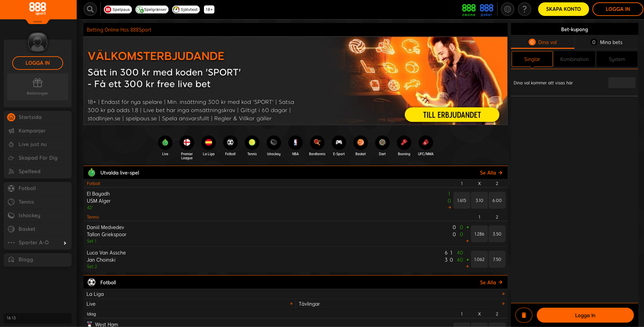Image resolution: width=644 pixels, height=327 pixels.
Task: Select the Kombination bet type tab
Action: coord(574,59)
